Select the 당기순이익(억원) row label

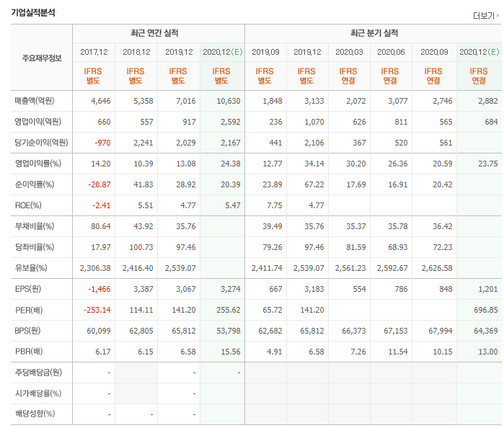coord(42,143)
